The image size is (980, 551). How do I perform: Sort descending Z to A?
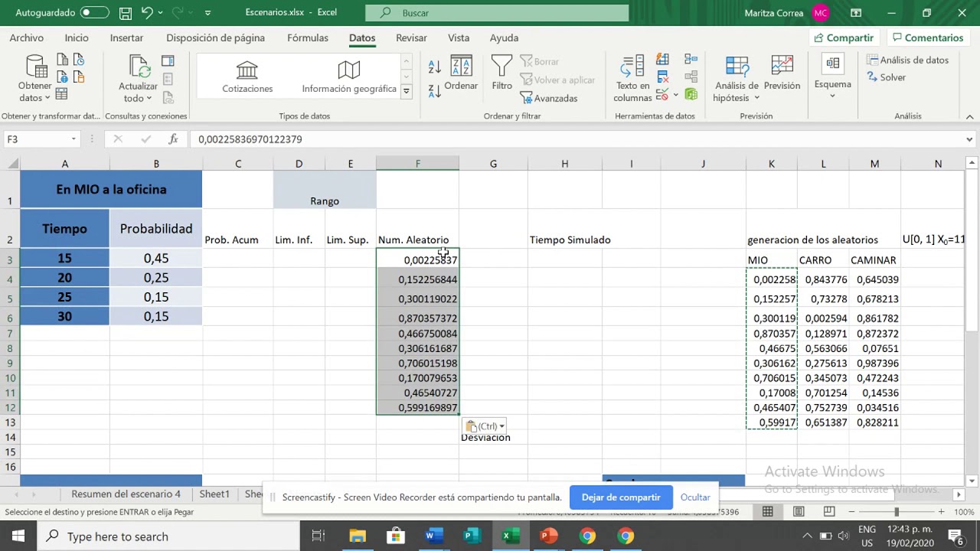tap(434, 90)
